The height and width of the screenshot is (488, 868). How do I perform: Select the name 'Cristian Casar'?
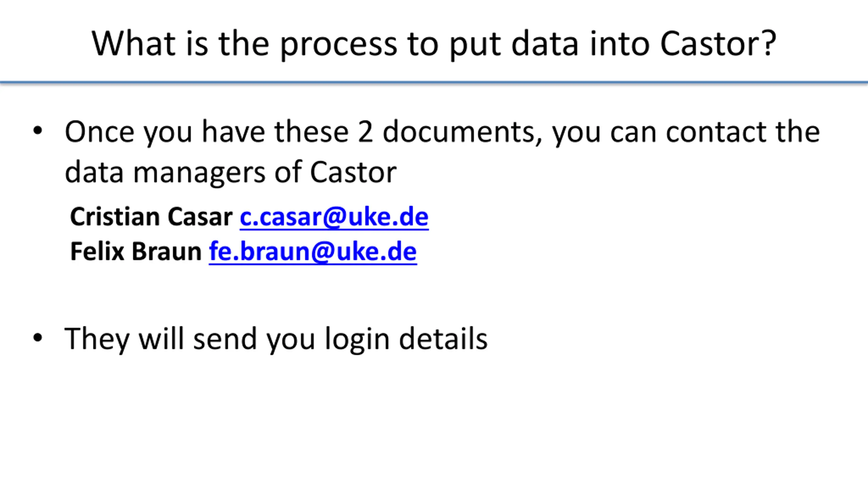(151, 217)
